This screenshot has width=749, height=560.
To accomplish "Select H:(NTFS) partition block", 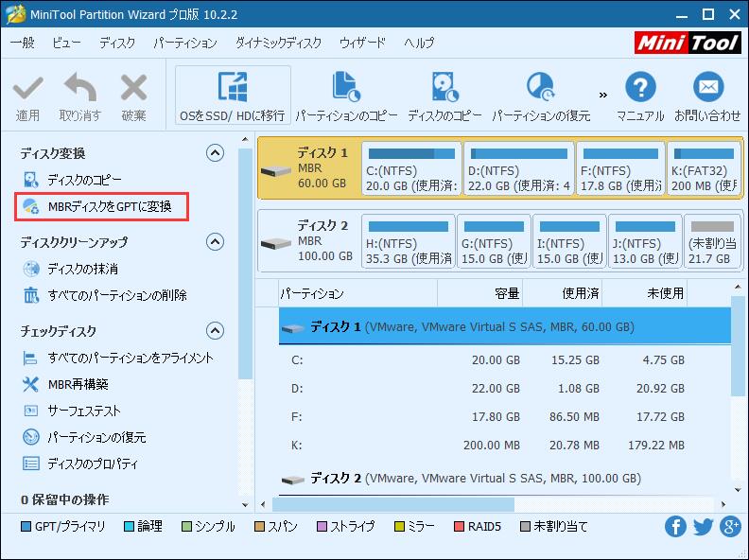I will click(x=409, y=241).
